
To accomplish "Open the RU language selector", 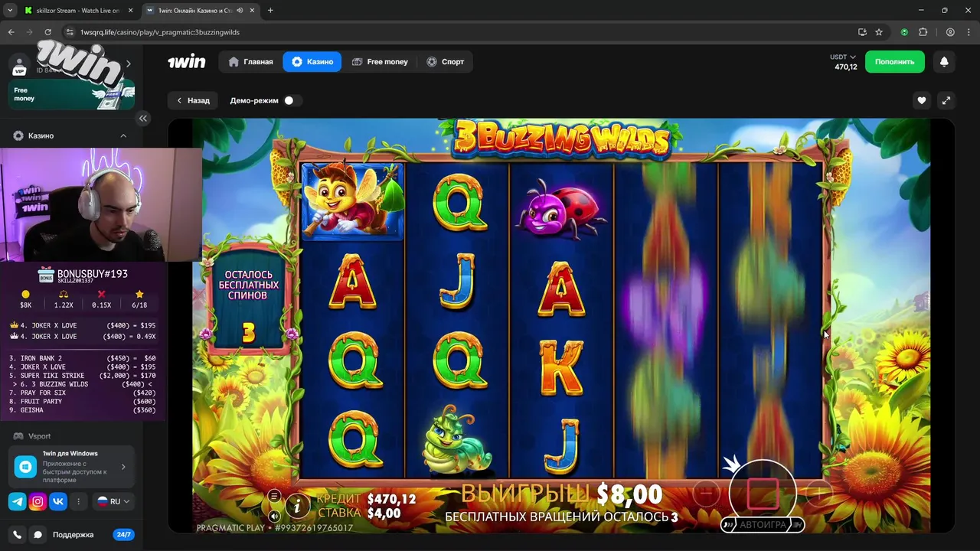I will point(113,501).
